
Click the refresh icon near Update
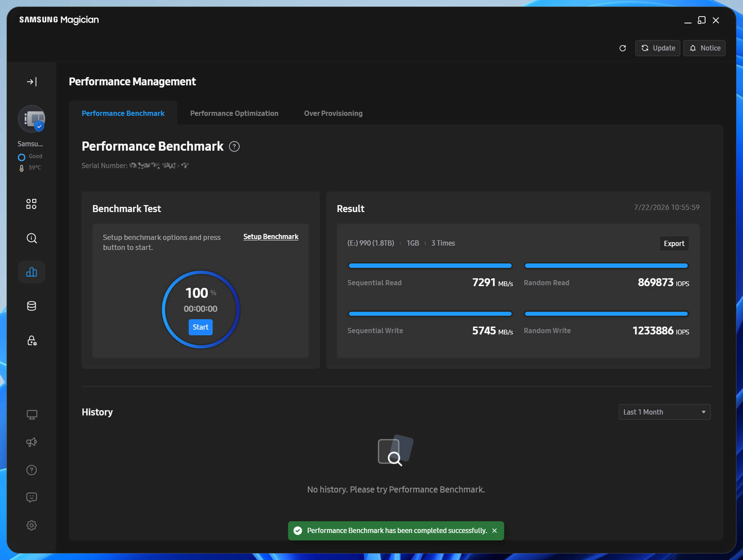tap(623, 48)
